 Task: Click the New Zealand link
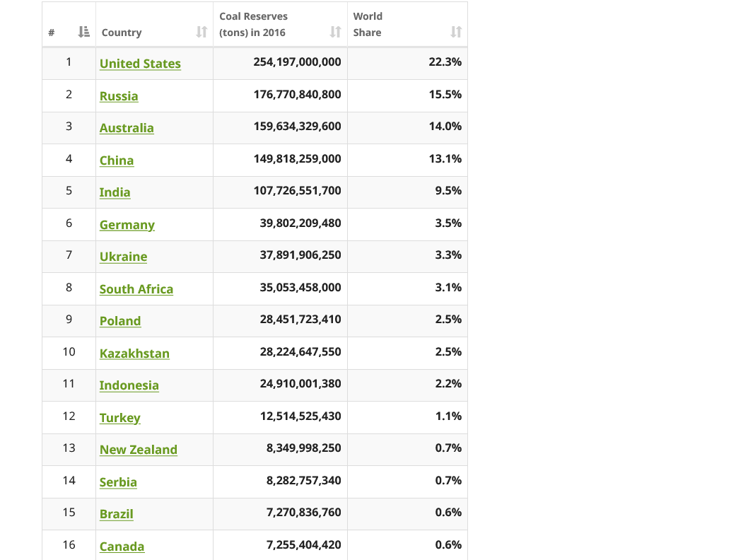pyautogui.click(x=139, y=450)
